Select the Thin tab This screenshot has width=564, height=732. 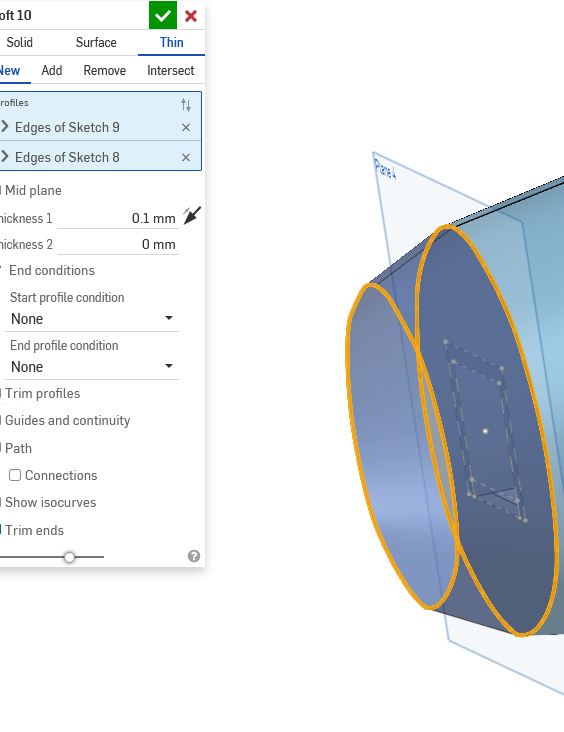point(171,42)
